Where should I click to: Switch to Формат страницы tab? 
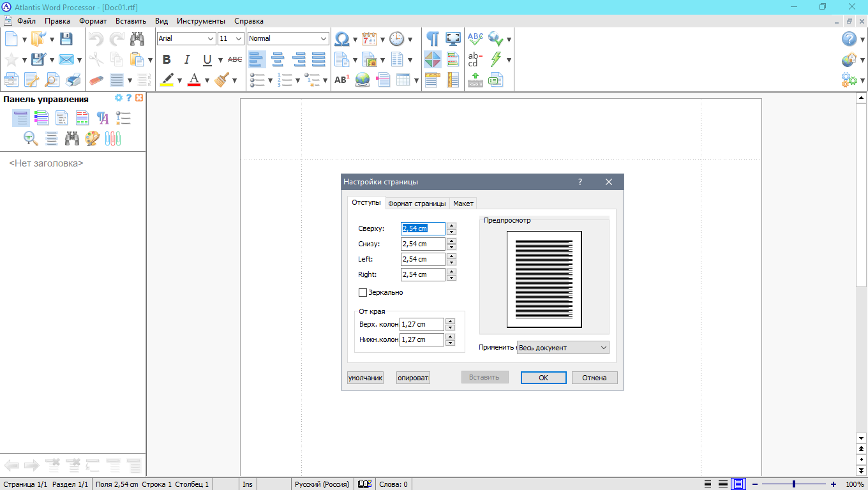(417, 204)
